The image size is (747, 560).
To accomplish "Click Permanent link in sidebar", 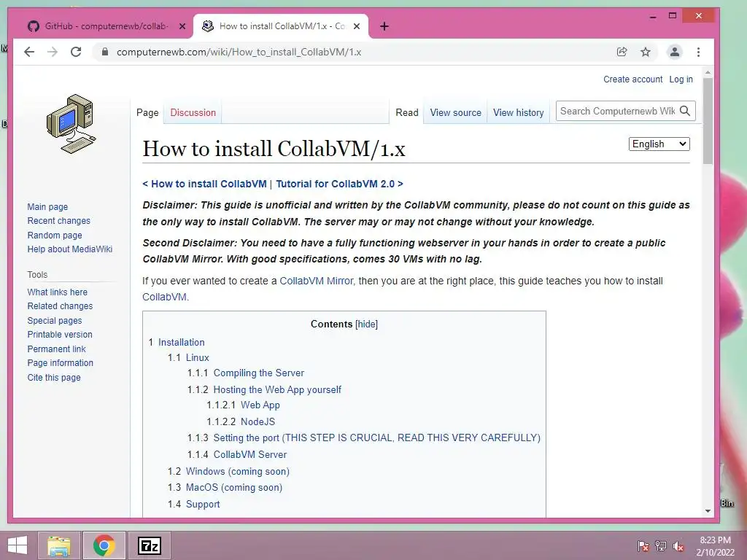I will point(57,349).
